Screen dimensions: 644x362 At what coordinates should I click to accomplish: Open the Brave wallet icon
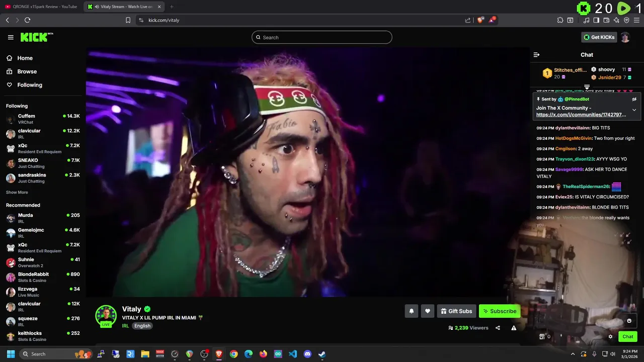pyautogui.click(x=606, y=20)
